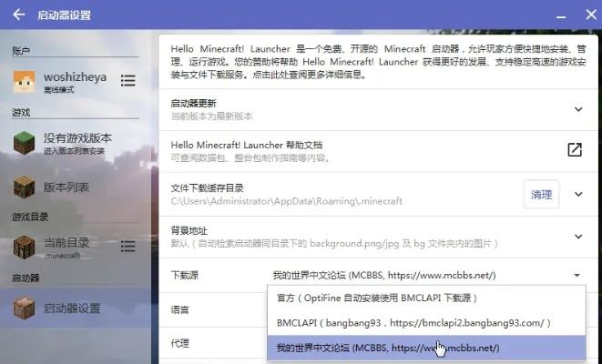Choose 我的世界中文论坛 MCBBS source option
Viewport: 602px width, 364px height.
pos(426,348)
